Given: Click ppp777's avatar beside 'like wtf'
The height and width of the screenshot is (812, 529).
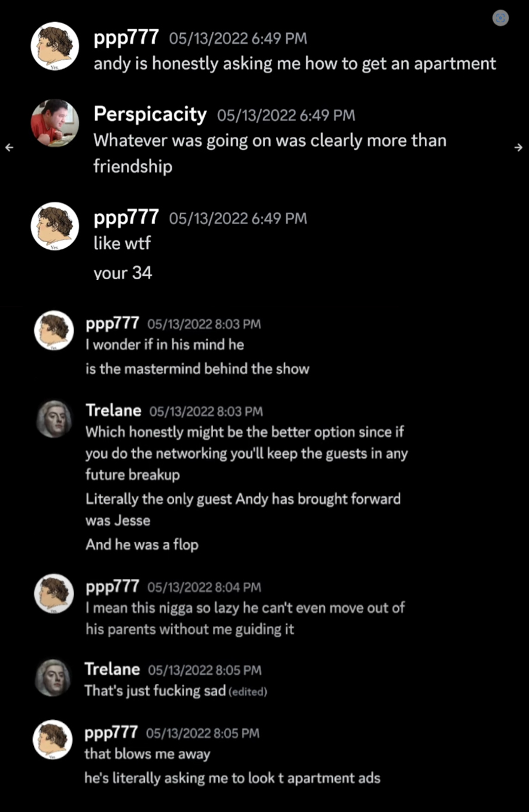Looking at the screenshot, I should click(55, 226).
